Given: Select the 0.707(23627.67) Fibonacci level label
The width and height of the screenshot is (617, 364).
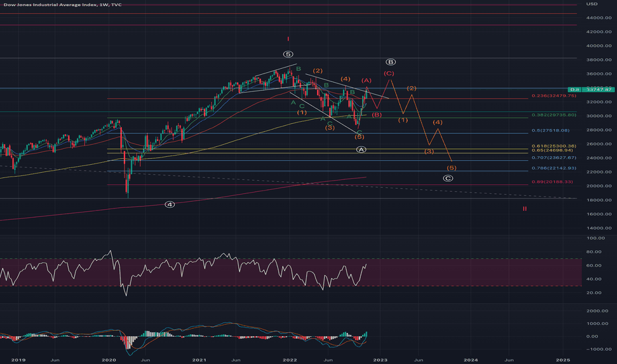Looking at the screenshot, I should click(553, 158).
